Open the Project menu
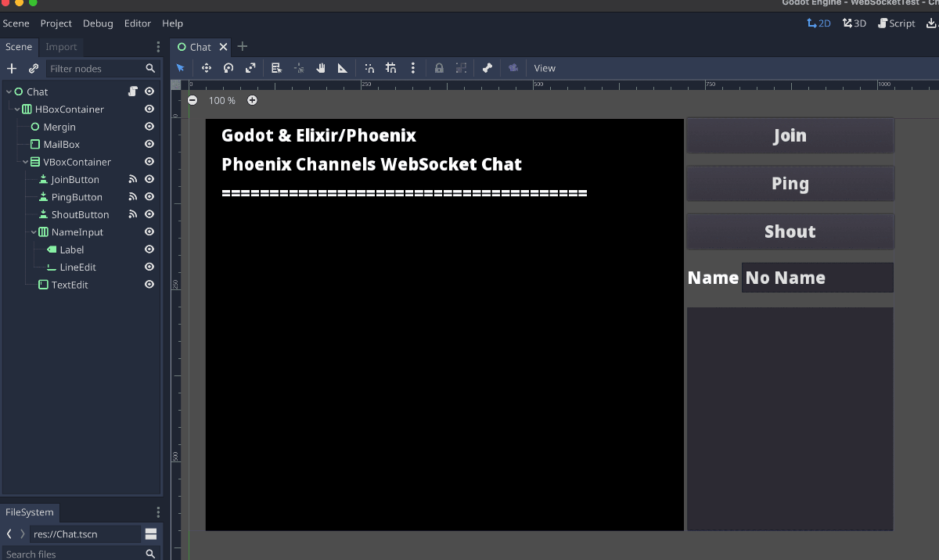Image resolution: width=939 pixels, height=560 pixels. [x=56, y=23]
